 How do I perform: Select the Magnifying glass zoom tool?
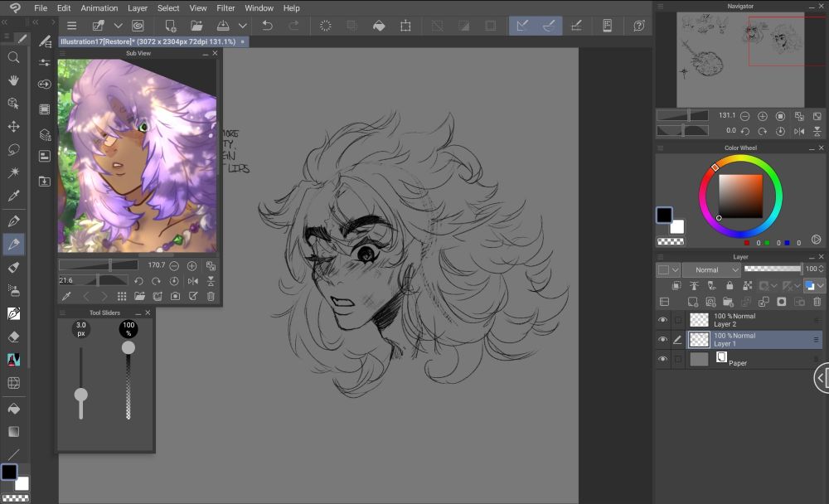[13, 57]
